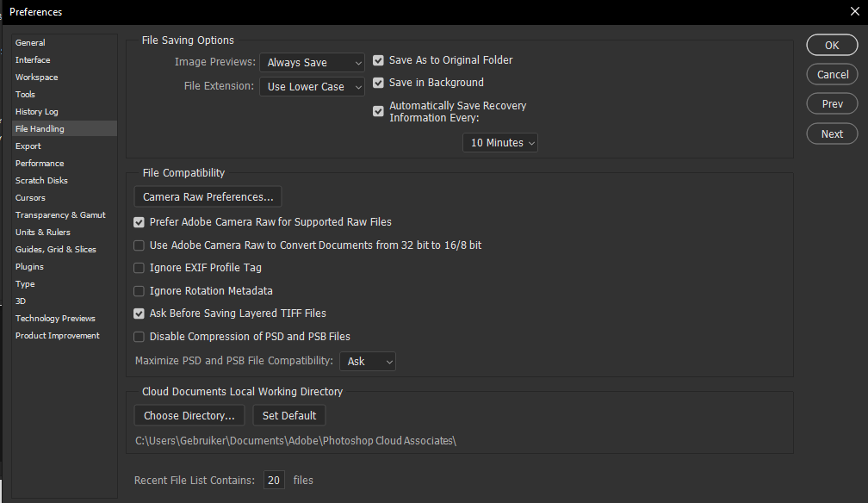Viewport: 868px width, 503px height.
Task: Toggle Ask Before Saving Layered TIFF Files
Action: [x=139, y=314]
